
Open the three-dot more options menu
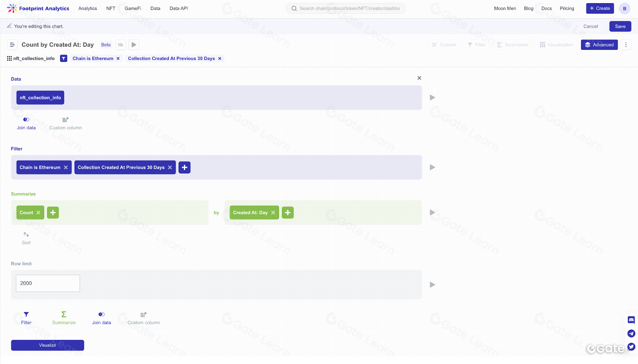(x=626, y=45)
